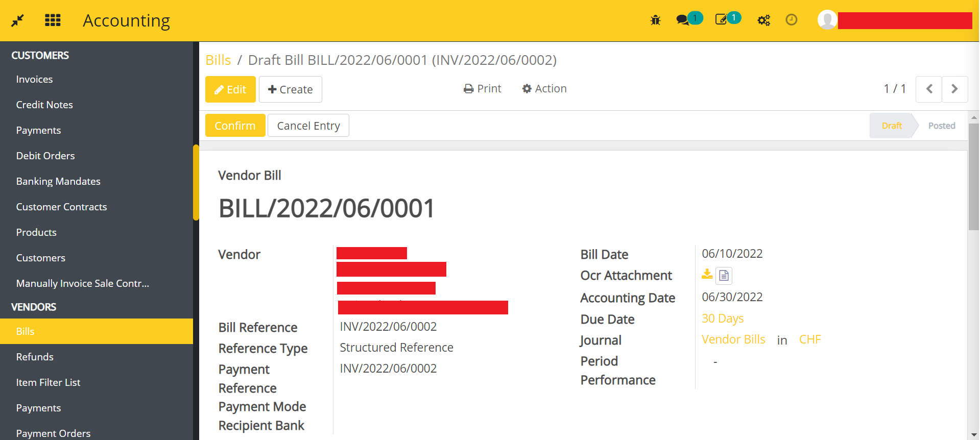Viewport: 980px width, 440px height.
Task: Click the Vendor Bills journal link
Action: pyautogui.click(x=733, y=339)
